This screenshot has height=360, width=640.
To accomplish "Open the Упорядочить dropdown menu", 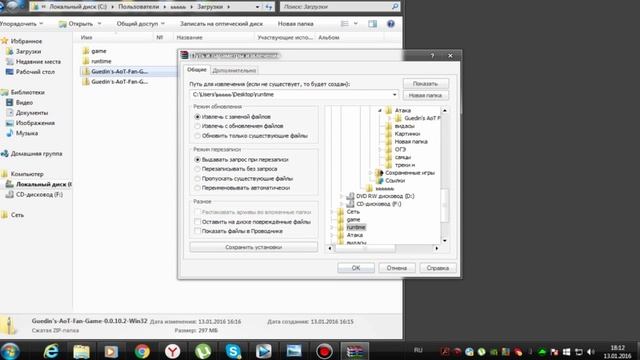I will [x=22, y=24].
